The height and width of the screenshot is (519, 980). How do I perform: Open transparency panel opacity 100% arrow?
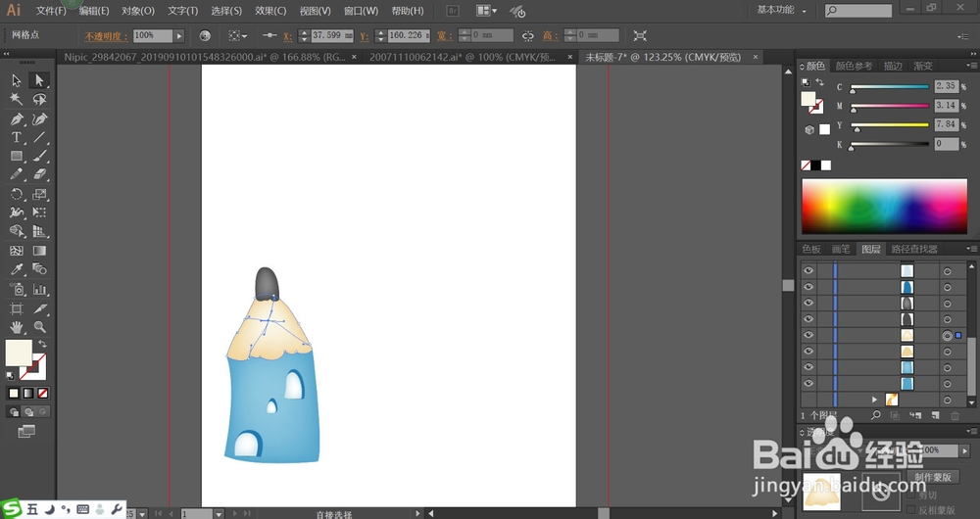(964, 450)
